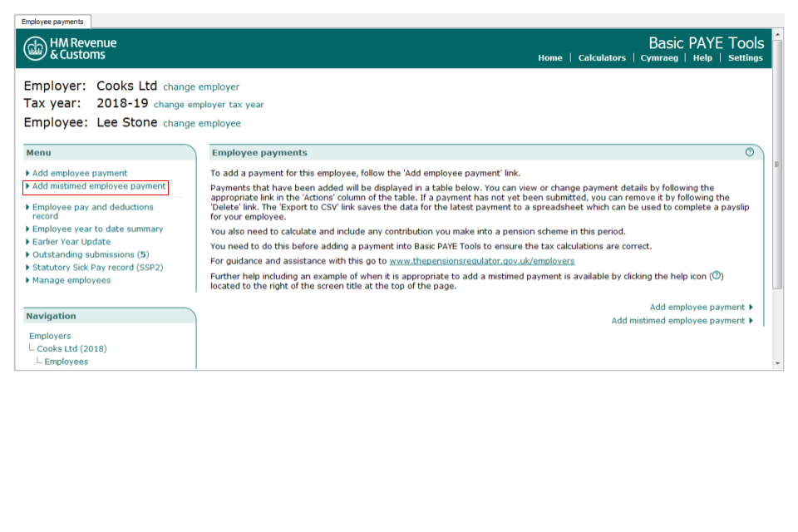Open Outstanding submissions (5)
Viewport: 798px width, 532px height.
(91, 254)
